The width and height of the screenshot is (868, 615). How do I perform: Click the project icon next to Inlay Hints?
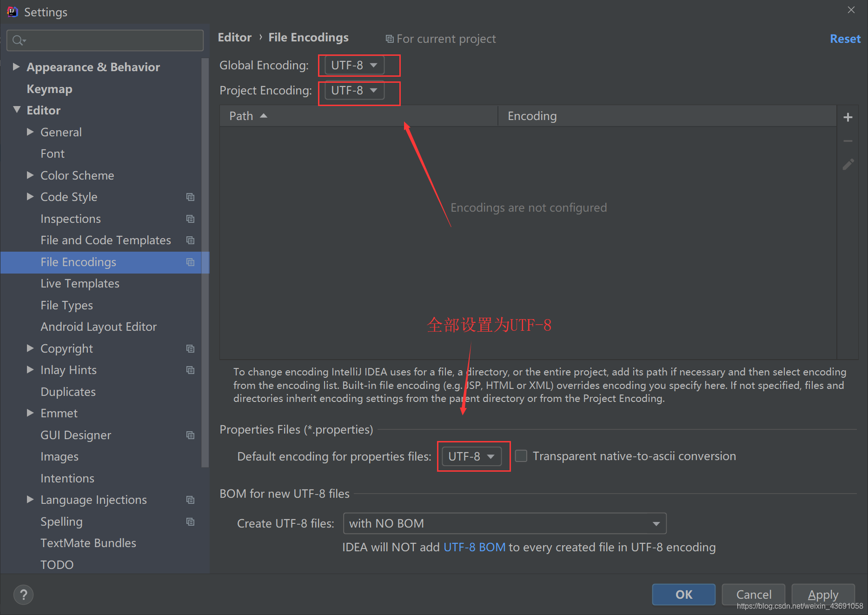click(190, 370)
